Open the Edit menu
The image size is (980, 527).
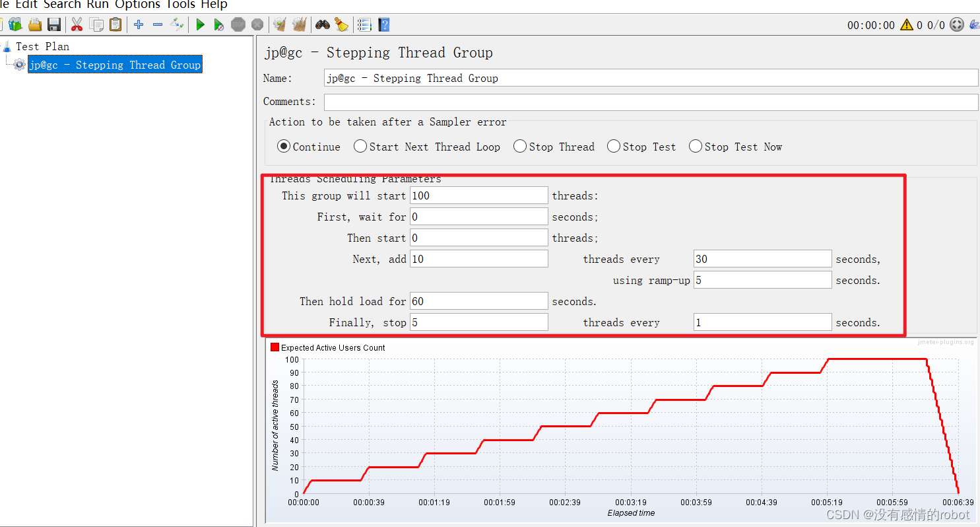[26, 5]
